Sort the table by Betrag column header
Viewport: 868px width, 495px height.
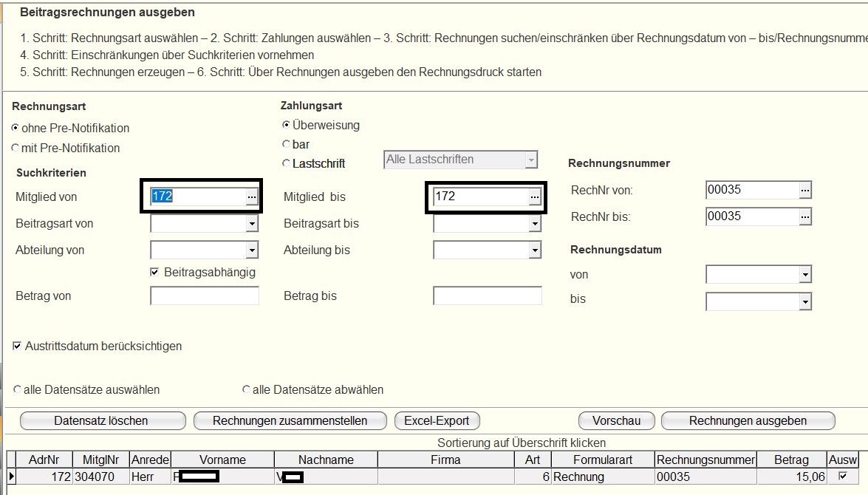click(x=791, y=460)
